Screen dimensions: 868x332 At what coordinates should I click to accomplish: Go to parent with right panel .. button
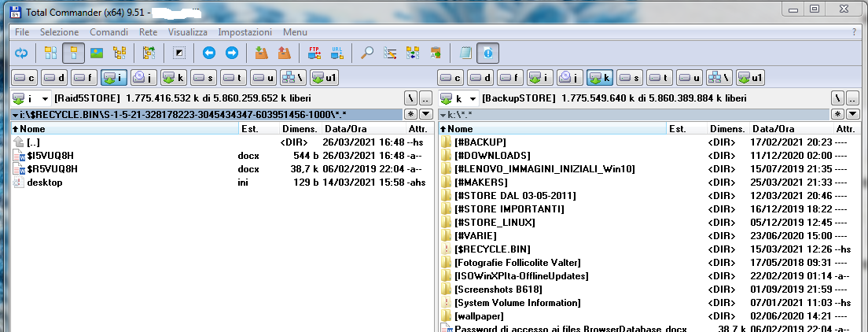click(852, 98)
